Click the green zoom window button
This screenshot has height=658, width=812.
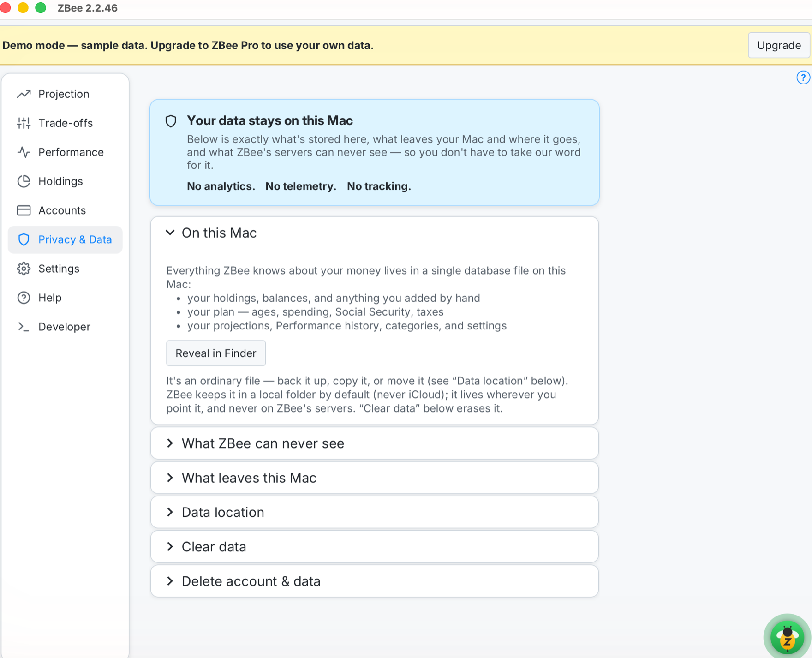pos(41,8)
